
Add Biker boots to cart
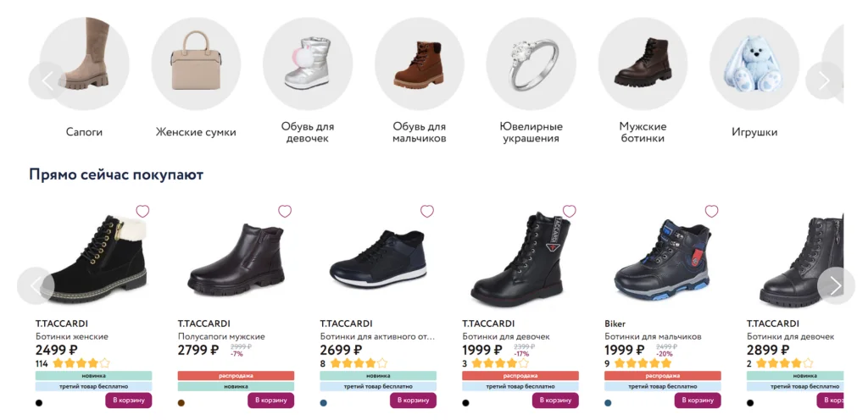(x=698, y=401)
